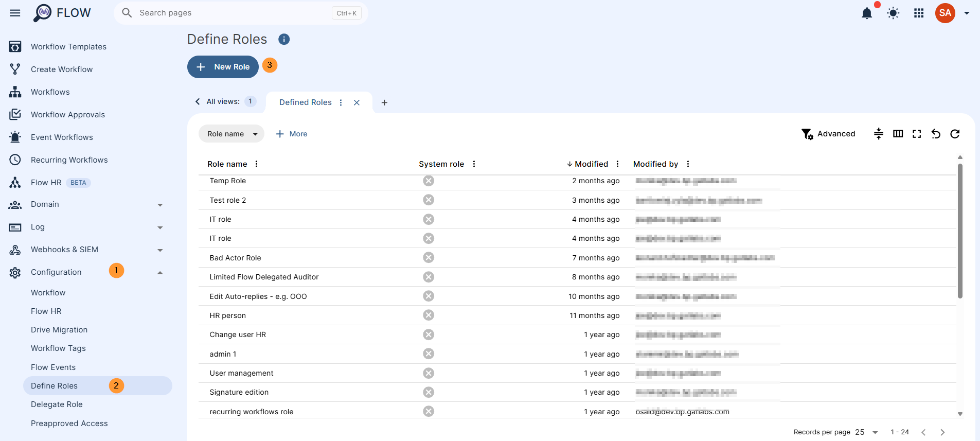Expand the account dropdown arrow
Image resolution: width=980 pixels, height=441 pixels.
point(967,13)
